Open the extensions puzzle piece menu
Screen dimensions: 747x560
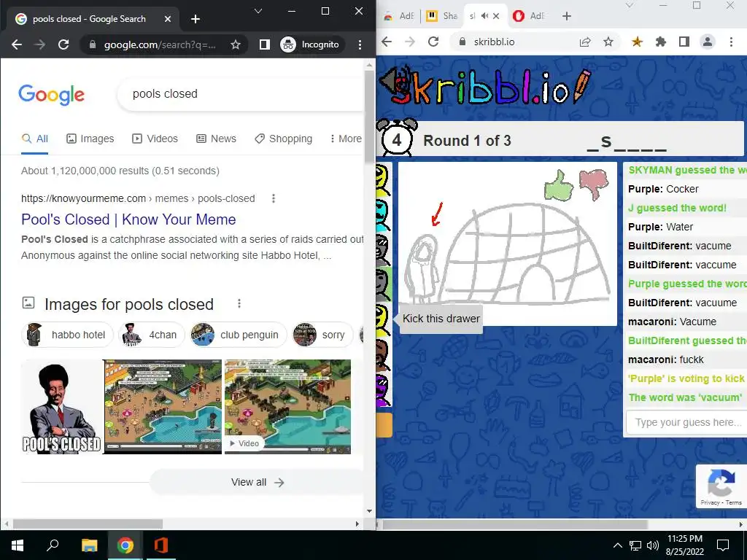pyautogui.click(x=661, y=42)
